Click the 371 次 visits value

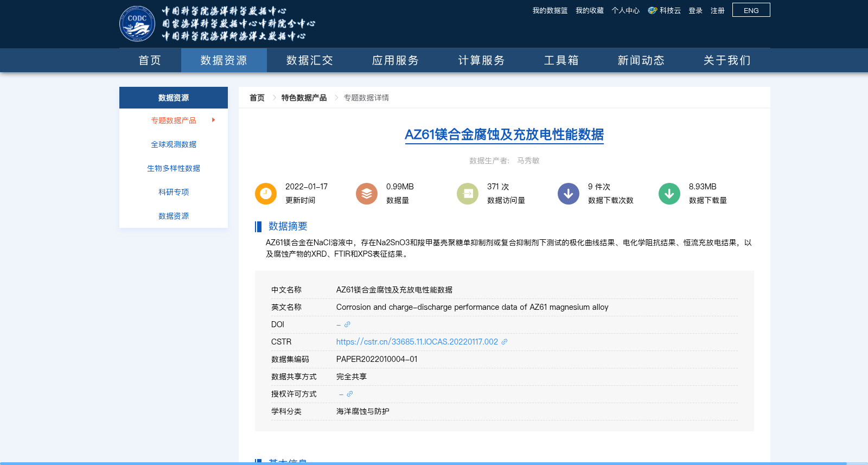click(498, 187)
